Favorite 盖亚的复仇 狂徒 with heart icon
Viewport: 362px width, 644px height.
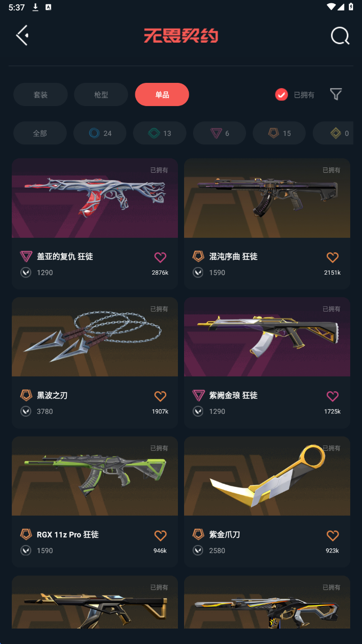coord(160,257)
